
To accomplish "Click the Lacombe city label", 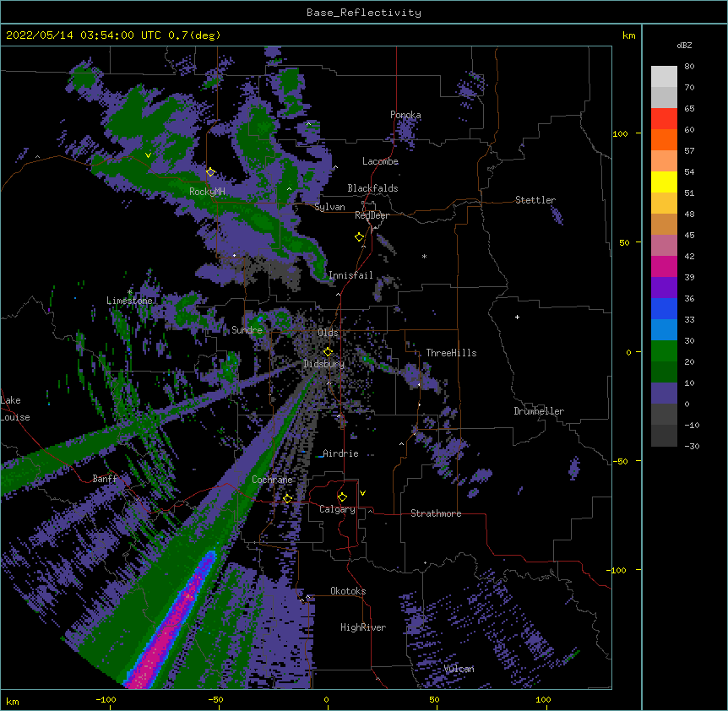I will click(x=380, y=161).
